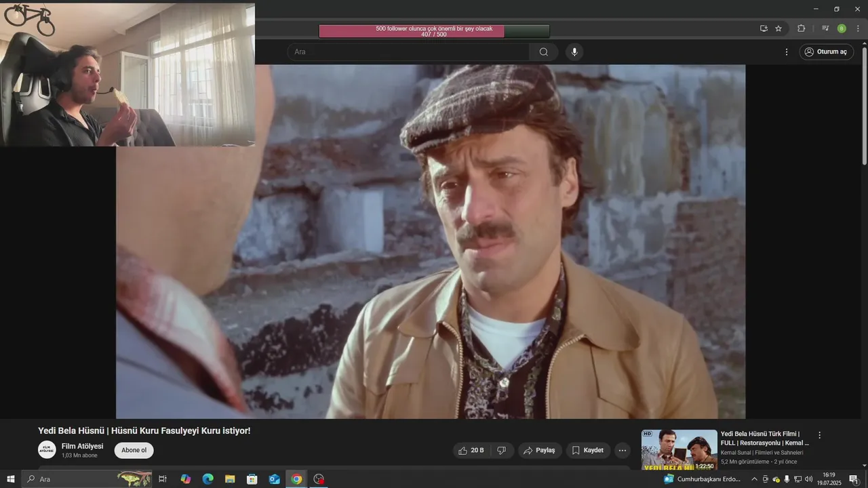
Task: Open the Windows notification center icon
Action: (x=854, y=479)
